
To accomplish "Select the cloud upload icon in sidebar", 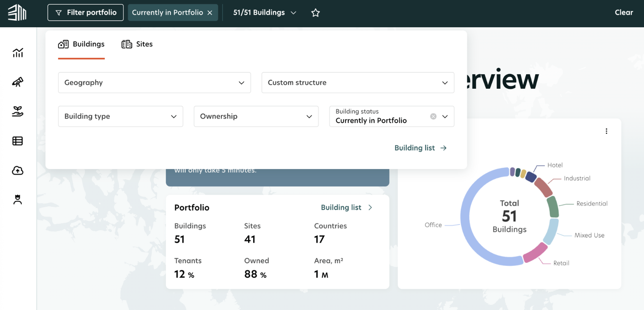I will click(17, 170).
